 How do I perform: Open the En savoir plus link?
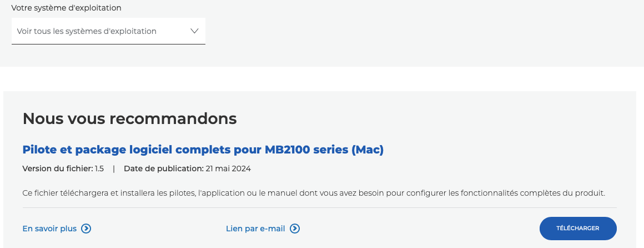pyautogui.click(x=49, y=229)
